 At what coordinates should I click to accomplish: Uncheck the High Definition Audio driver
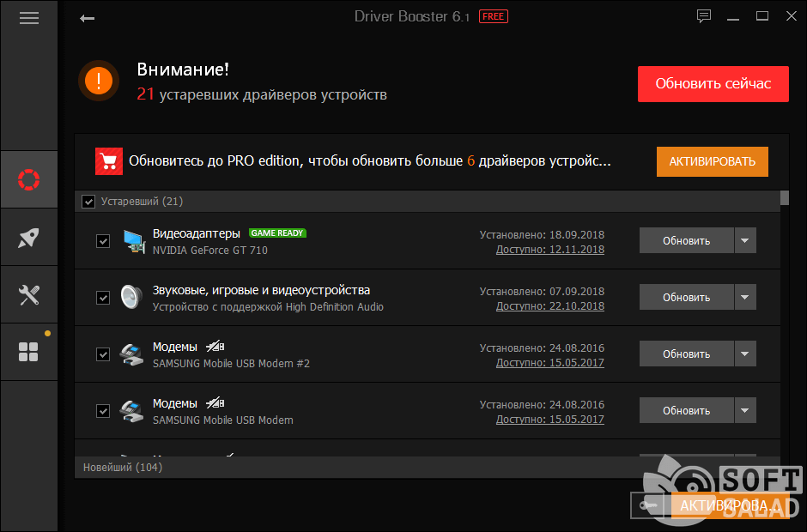point(103,298)
